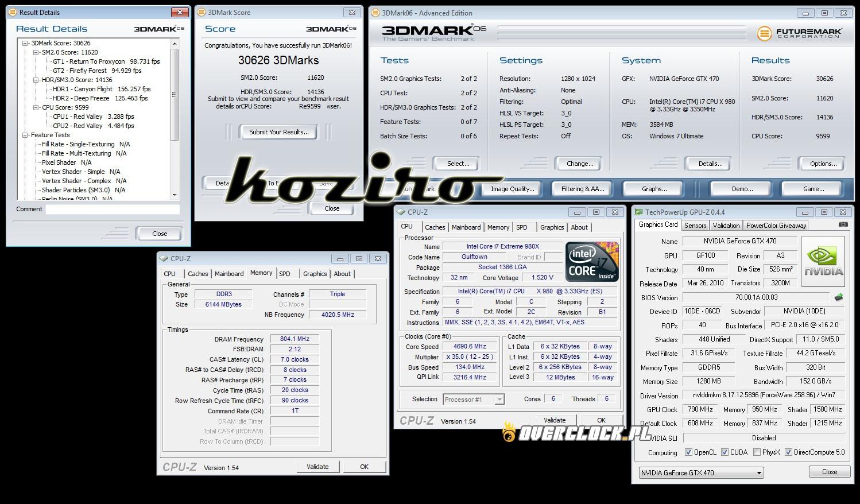Screen dimensions: 860x504
Task: Select GT1 - Return To Proxycon row
Action: [106, 61]
